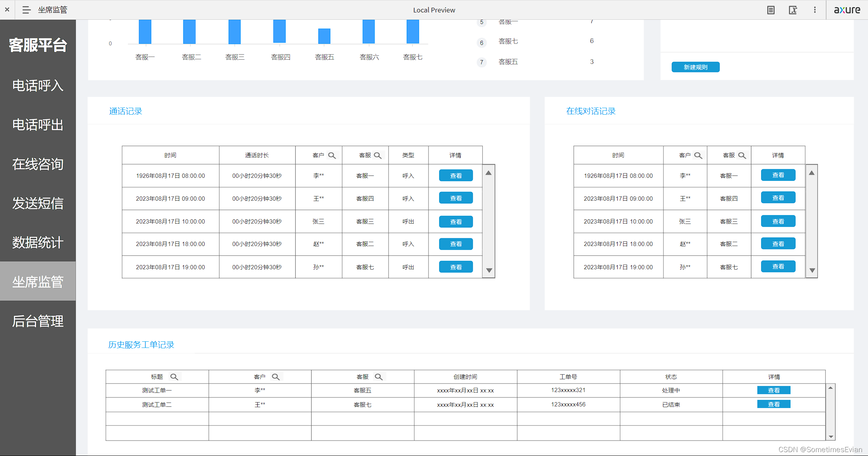Viewport: 868px width, 456px height.
Task: Click 客户 search icon in 在线对话记录 table
Action: click(698, 155)
